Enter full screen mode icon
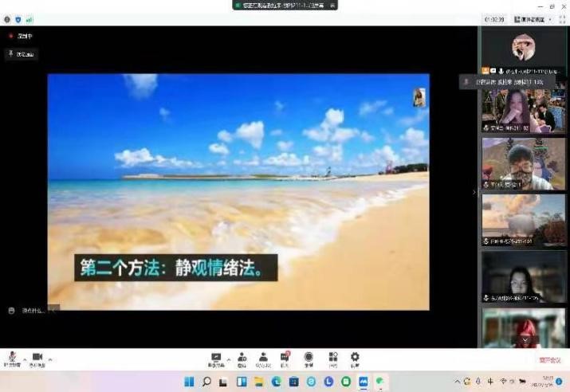This screenshot has height=392, width=570. pyautogui.click(x=562, y=20)
